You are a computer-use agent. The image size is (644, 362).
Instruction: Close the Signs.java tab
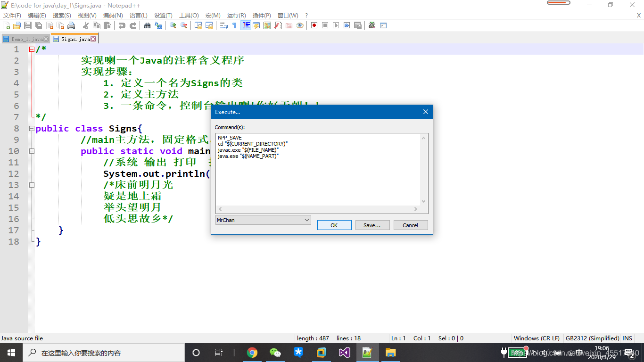pyautogui.click(x=93, y=39)
